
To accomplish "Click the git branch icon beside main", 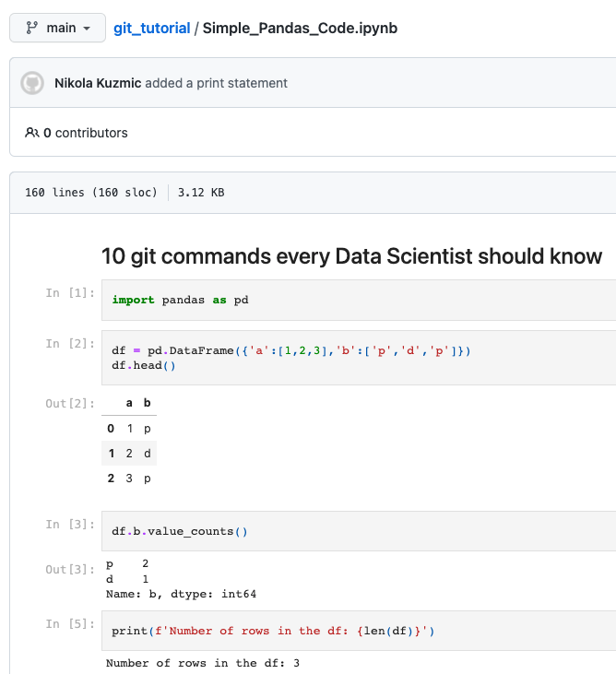I will pyautogui.click(x=30, y=28).
